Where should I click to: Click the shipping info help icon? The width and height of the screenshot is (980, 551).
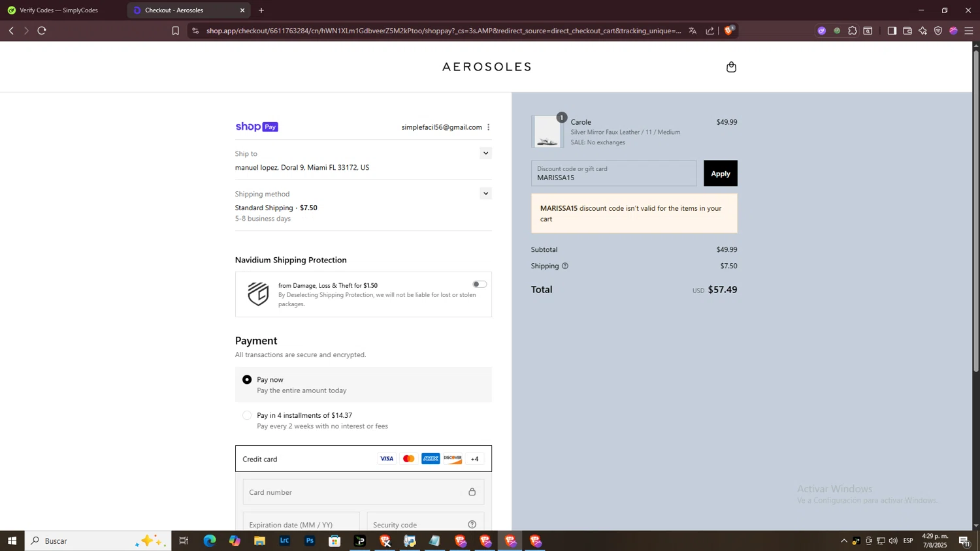(565, 266)
